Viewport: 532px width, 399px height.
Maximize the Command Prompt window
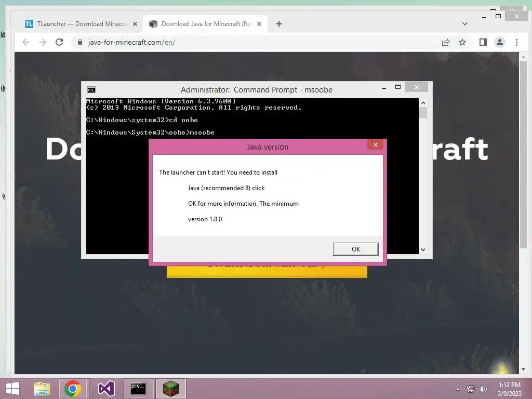398,87
